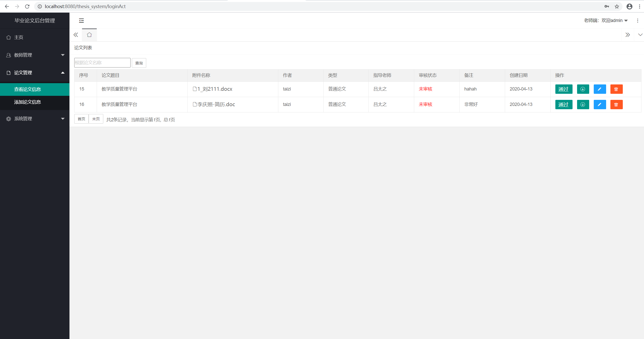
Task: Bookmark this page with star icon
Action: point(617,6)
